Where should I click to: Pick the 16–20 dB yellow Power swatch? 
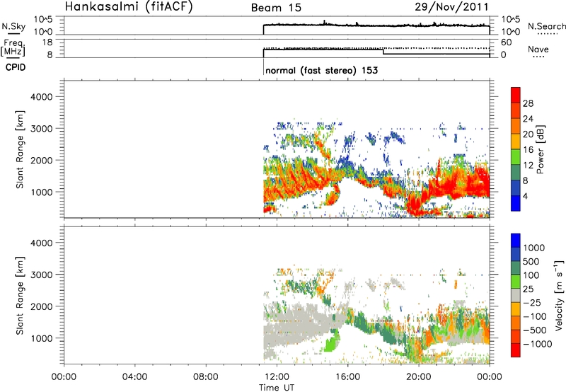[516, 142]
